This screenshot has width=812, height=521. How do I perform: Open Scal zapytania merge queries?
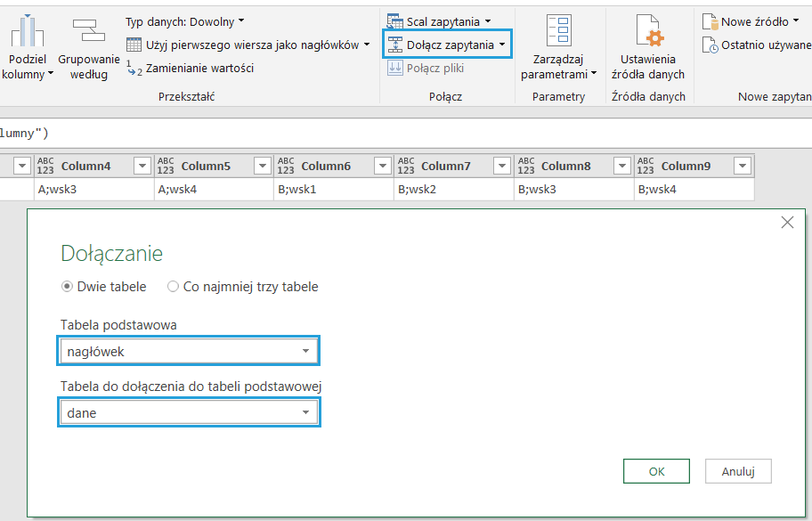(x=443, y=20)
